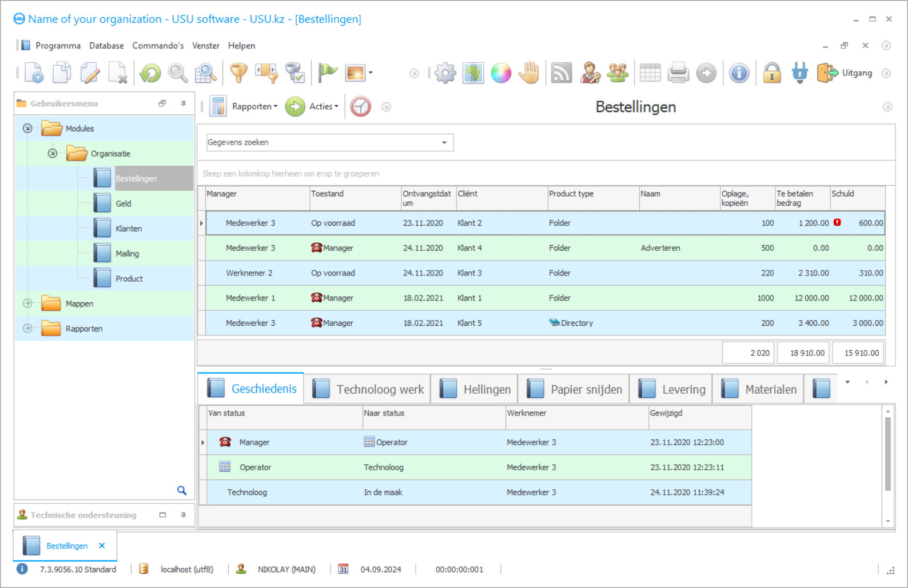Select Geld in the user menu
The height and width of the screenshot is (588, 908).
[x=124, y=203]
